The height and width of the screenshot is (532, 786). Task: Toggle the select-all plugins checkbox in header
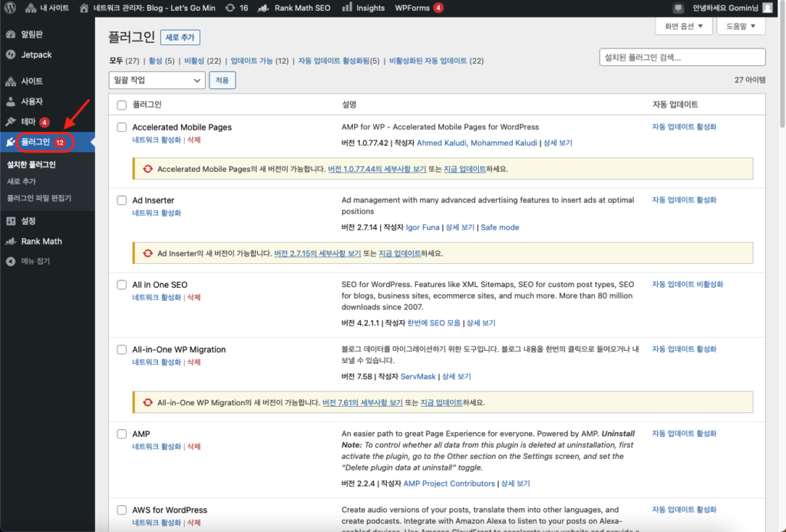122,105
